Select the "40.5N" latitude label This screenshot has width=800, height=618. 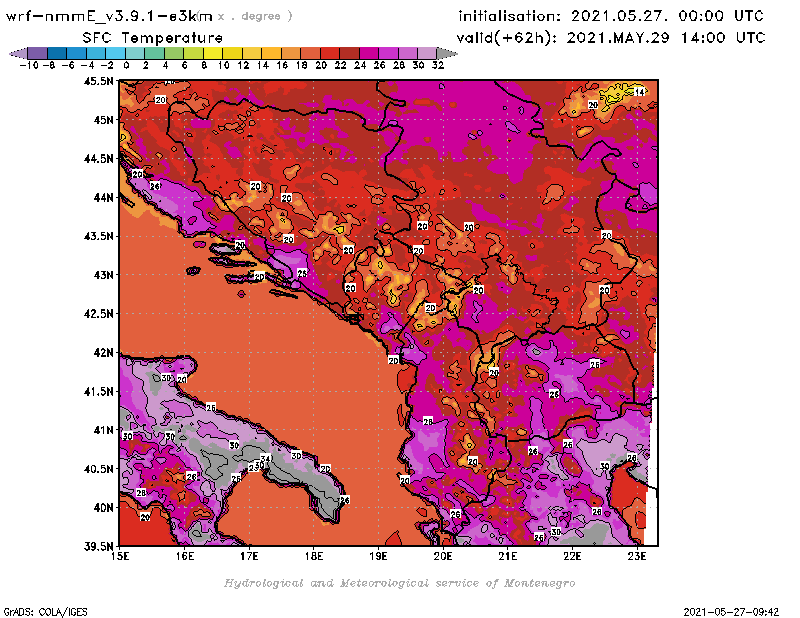point(99,469)
